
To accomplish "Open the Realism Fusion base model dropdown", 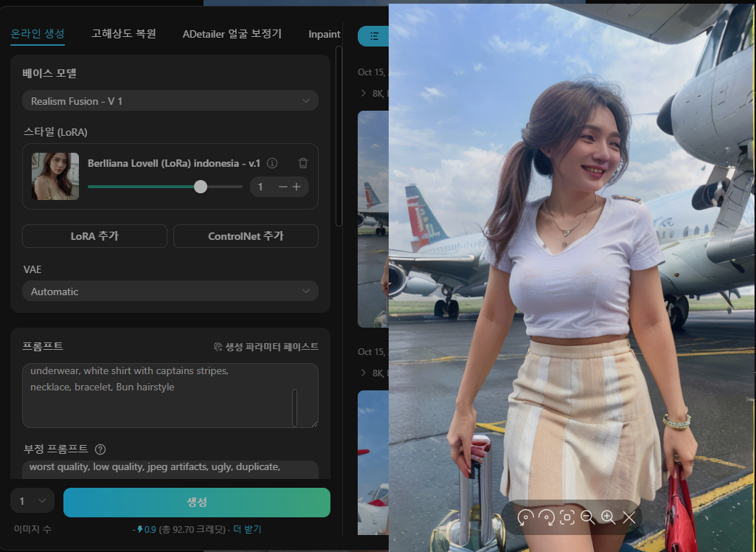I will point(170,100).
